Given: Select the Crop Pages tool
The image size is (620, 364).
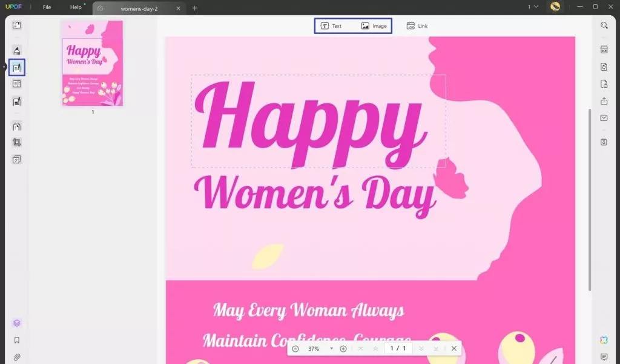Looking at the screenshot, I should (16, 143).
